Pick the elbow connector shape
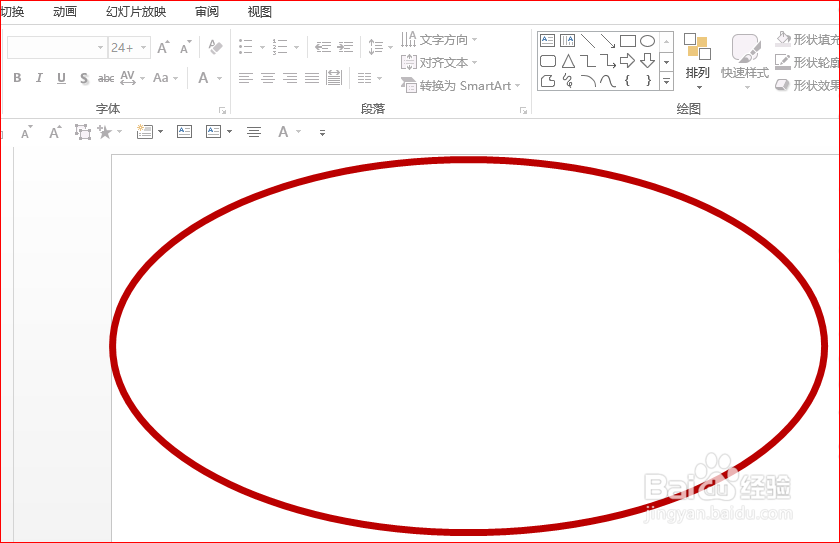This screenshot has height=543, width=840. point(588,61)
